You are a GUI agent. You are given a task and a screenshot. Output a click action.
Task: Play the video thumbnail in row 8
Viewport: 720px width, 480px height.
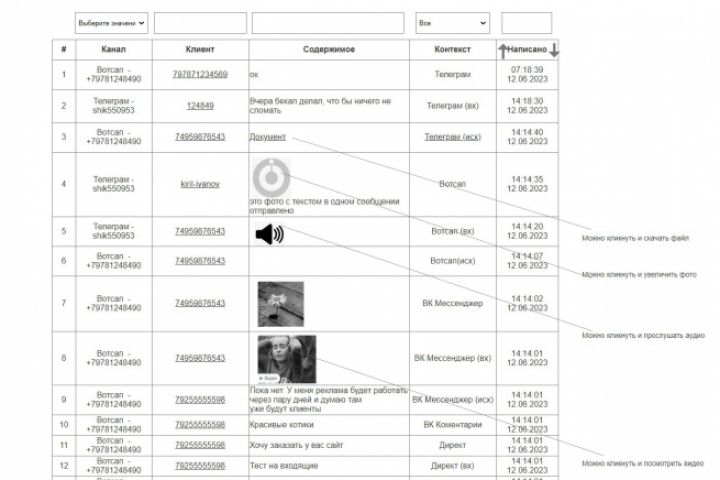point(287,359)
